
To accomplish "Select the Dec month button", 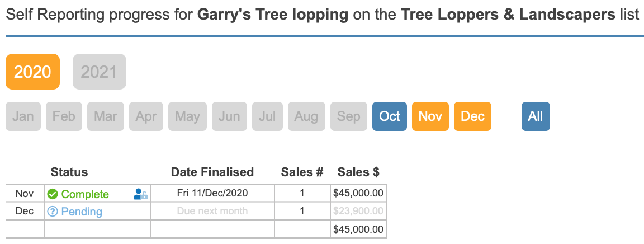I will [x=472, y=116].
